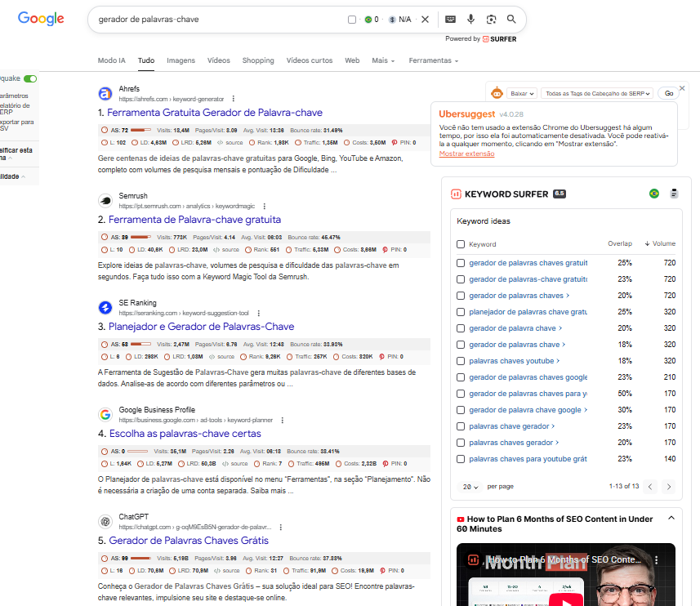Switch to the Imagens tab

click(181, 60)
